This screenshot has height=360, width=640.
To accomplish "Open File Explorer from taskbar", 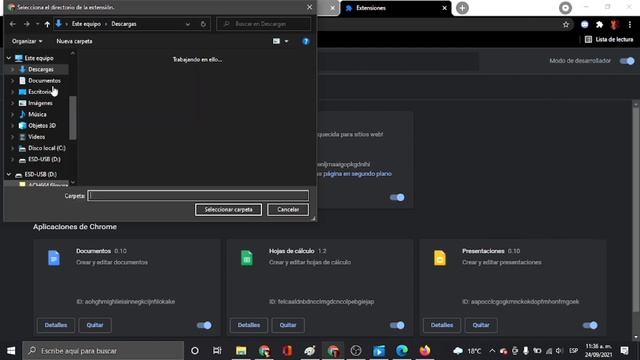I will [x=241, y=351].
